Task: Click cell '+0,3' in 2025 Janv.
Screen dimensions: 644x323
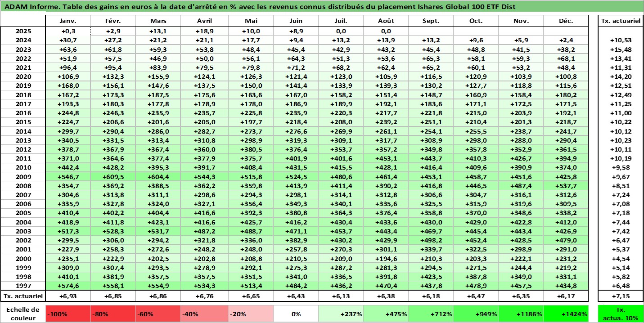Action: pos(68,31)
